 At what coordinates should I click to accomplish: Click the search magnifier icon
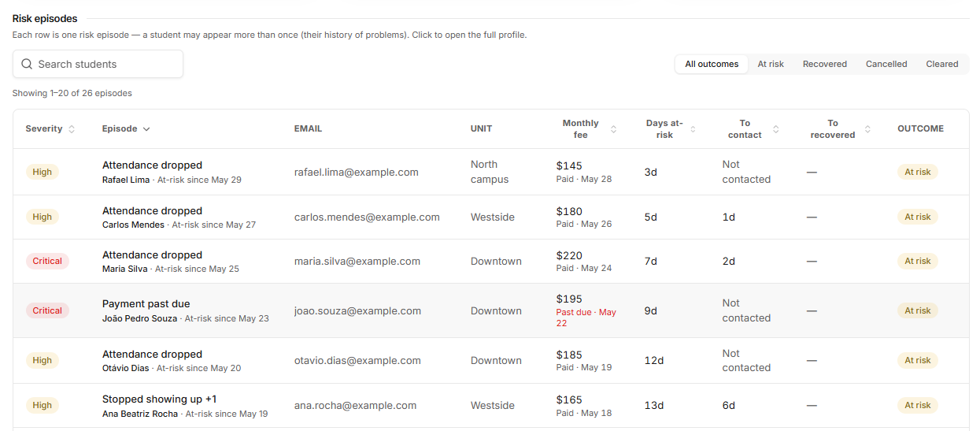[27, 64]
